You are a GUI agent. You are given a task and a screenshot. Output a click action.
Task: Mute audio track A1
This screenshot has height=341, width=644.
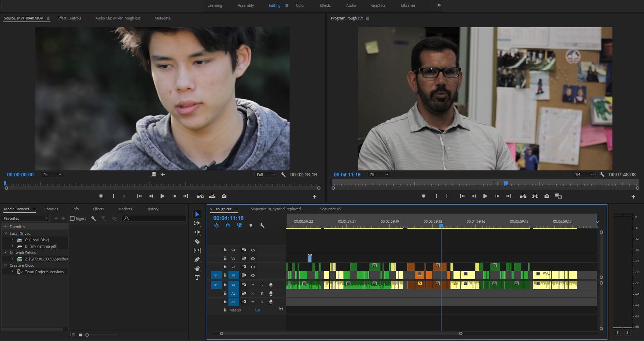tap(253, 285)
